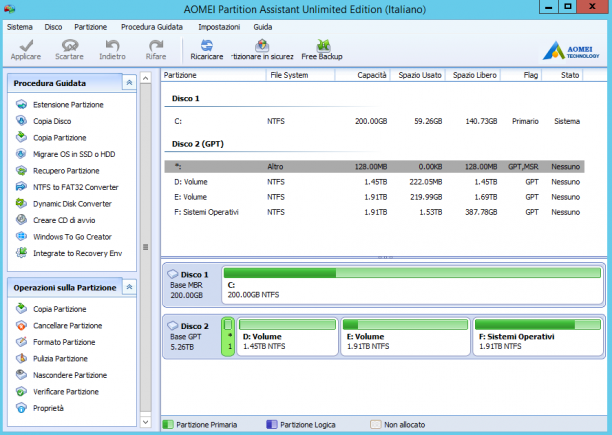Click the Migrare OS in SSD icon
This screenshot has height=435, width=612.
(x=21, y=154)
